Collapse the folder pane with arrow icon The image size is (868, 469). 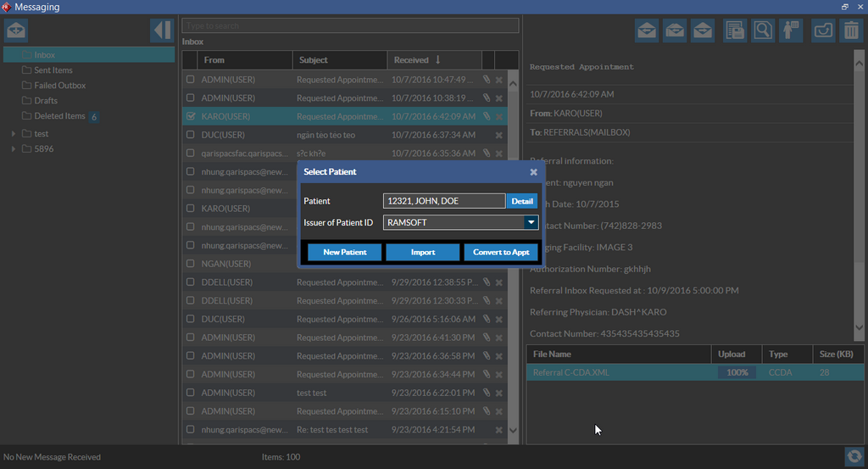pyautogui.click(x=162, y=31)
